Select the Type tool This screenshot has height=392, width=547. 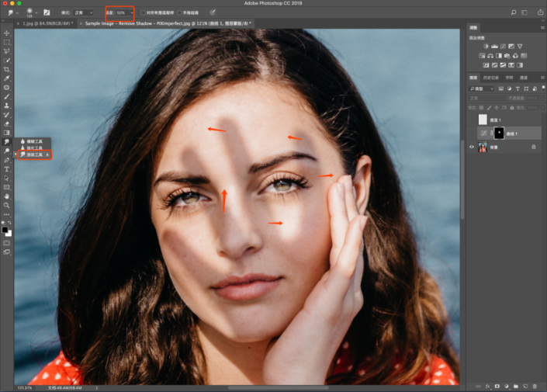click(x=7, y=168)
